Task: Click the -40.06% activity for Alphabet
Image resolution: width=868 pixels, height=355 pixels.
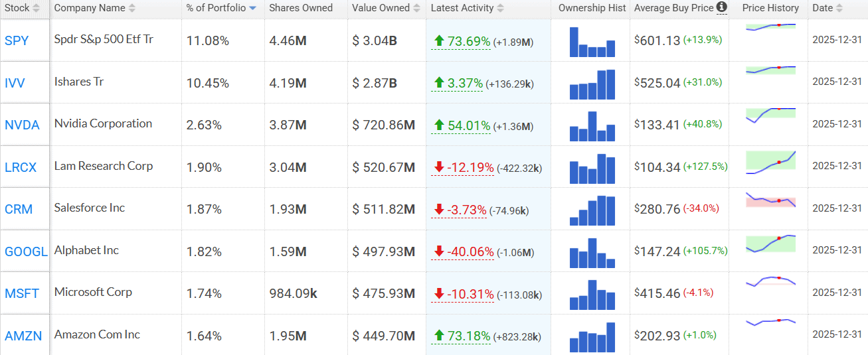Action: [x=470, y=251]
